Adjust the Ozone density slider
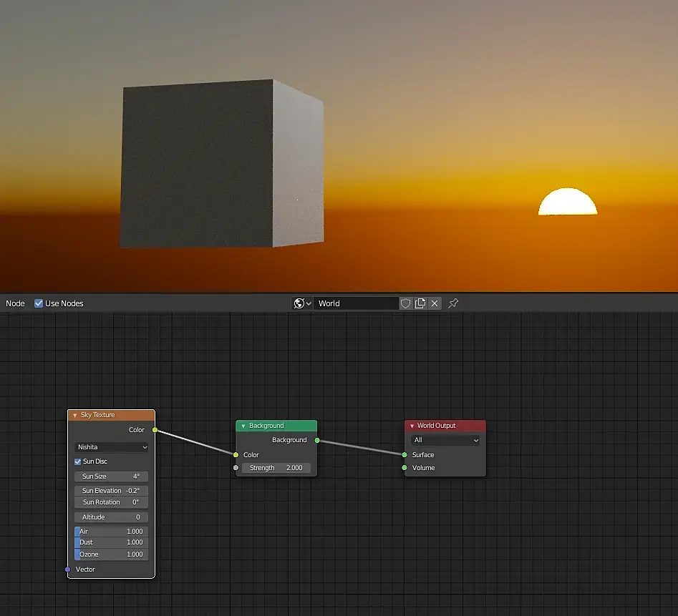The image size is (678, 616). (x=112, y=554)
